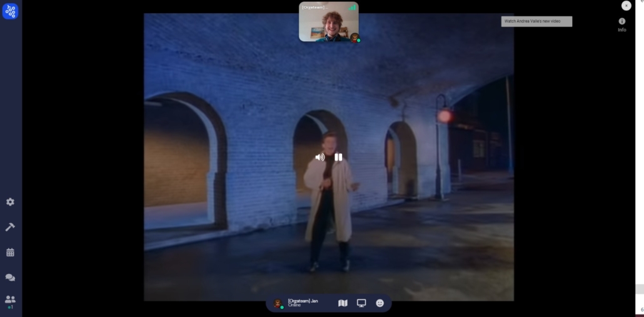Close the video overlay with X button
Viewport: 644px width, 317px height.
click(626, 6)
